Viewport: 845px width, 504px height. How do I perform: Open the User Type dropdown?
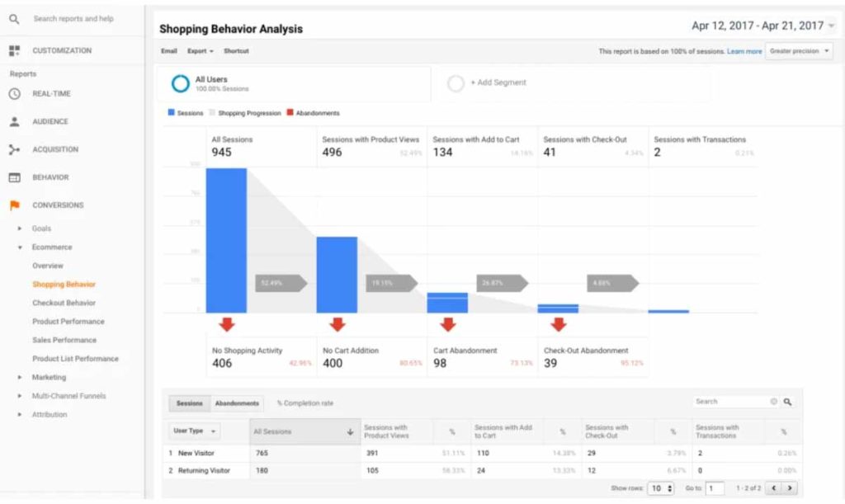[x=192, y=430]
